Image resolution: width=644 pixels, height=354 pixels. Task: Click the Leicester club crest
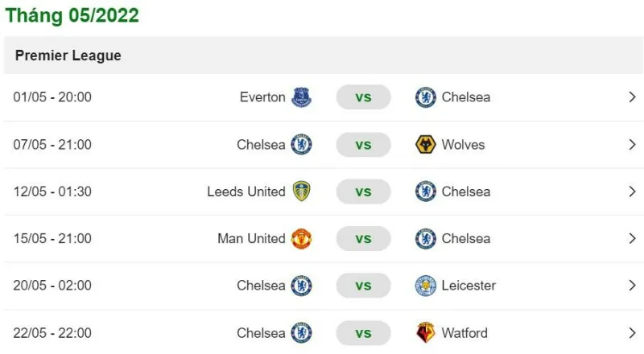click(426, 286)
